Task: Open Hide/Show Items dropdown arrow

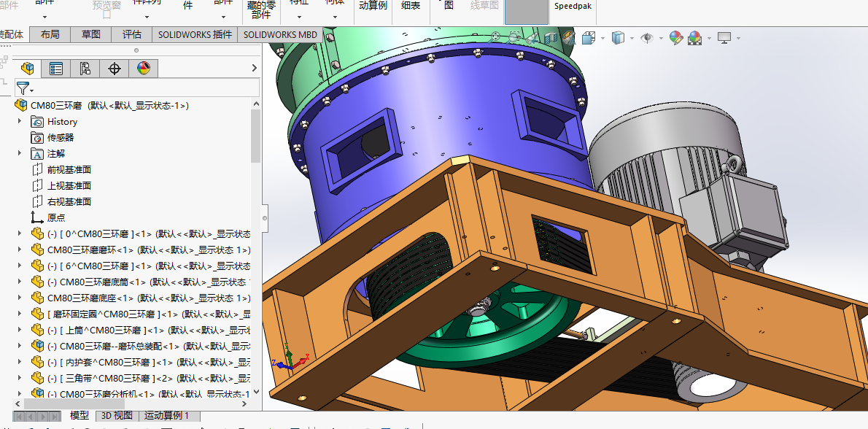Action: pos(660,38)
